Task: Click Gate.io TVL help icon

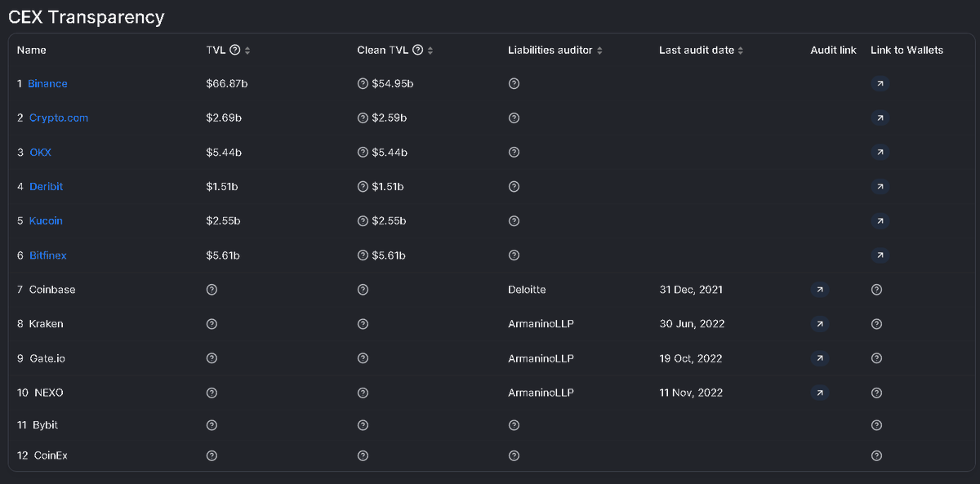Action: coord(212,358)
